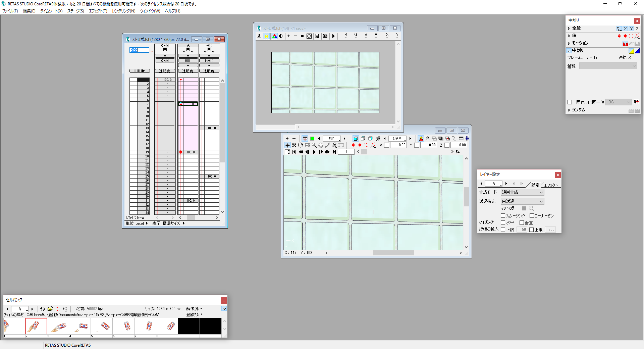This screenshot has width=644, height=349.
Task: Click the clapperboard icon in stage toolbar
Action: coord(461,139)
